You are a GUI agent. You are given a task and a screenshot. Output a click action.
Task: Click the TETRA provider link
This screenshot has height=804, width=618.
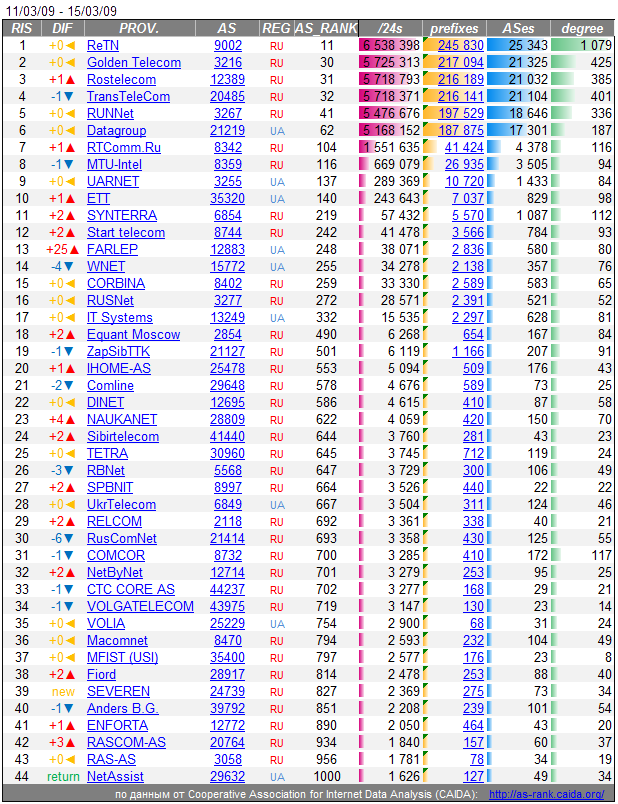(x=107, y=453)
